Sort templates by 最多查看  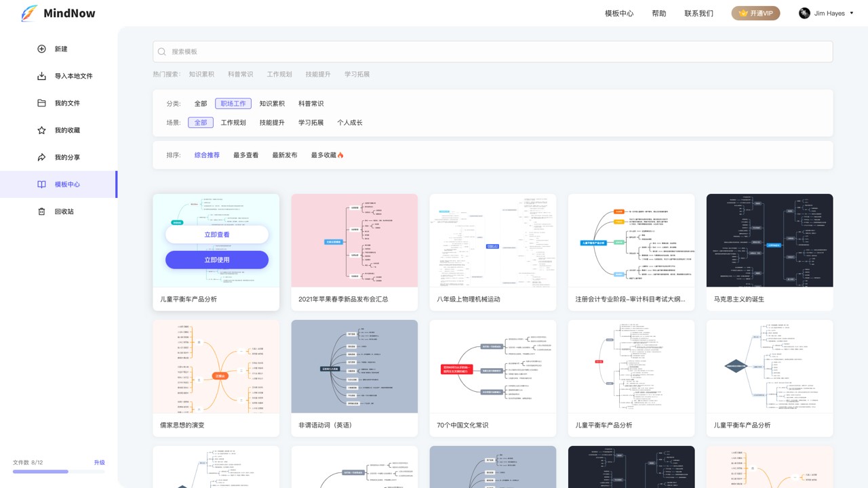pyautogui.click(x=246, y=155)
